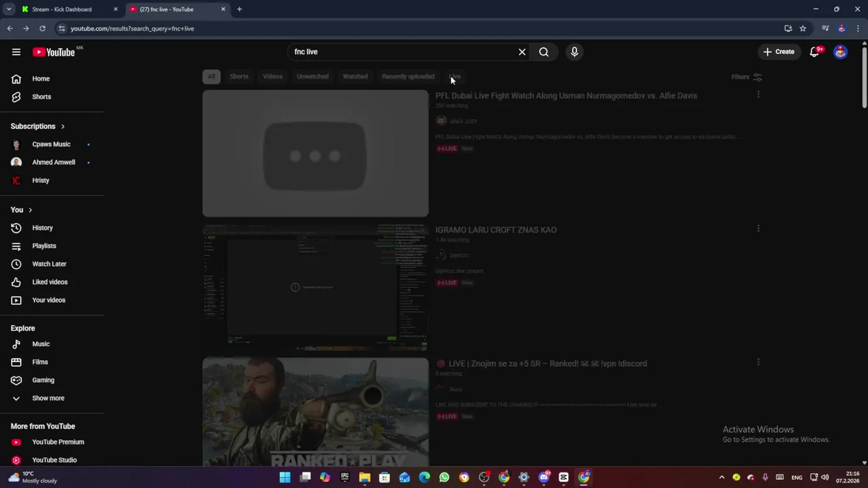Open the taskbar volume control
Screen dimensions: 868x488
[x=825, y=478]
